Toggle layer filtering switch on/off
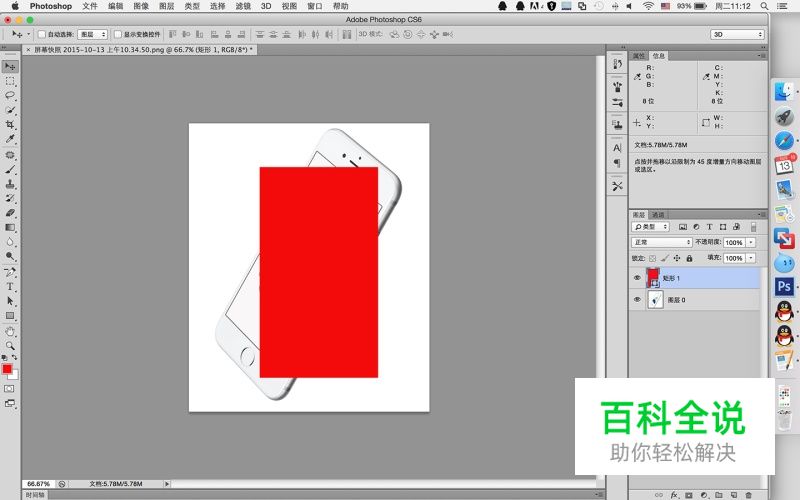800x500 pixels. tap(754, 227)
